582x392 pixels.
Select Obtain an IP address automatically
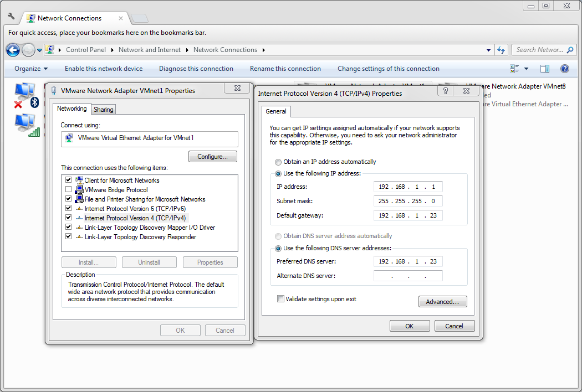[x=278, y=162]
